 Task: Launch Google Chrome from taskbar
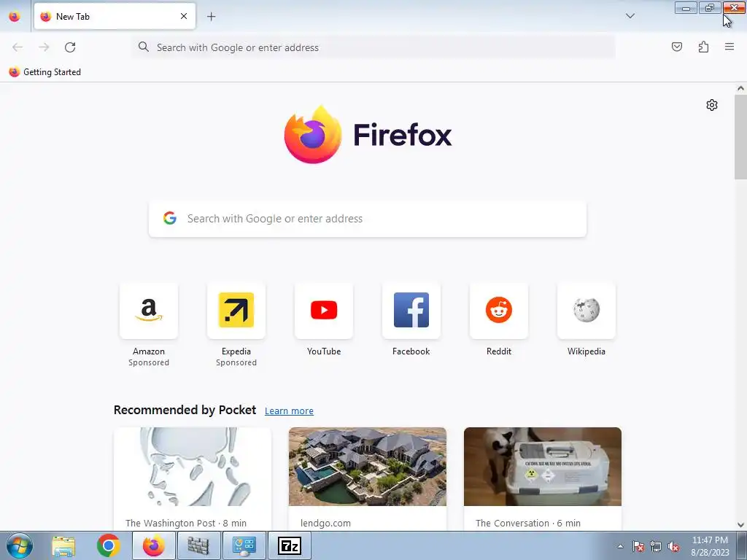[109, 545]
